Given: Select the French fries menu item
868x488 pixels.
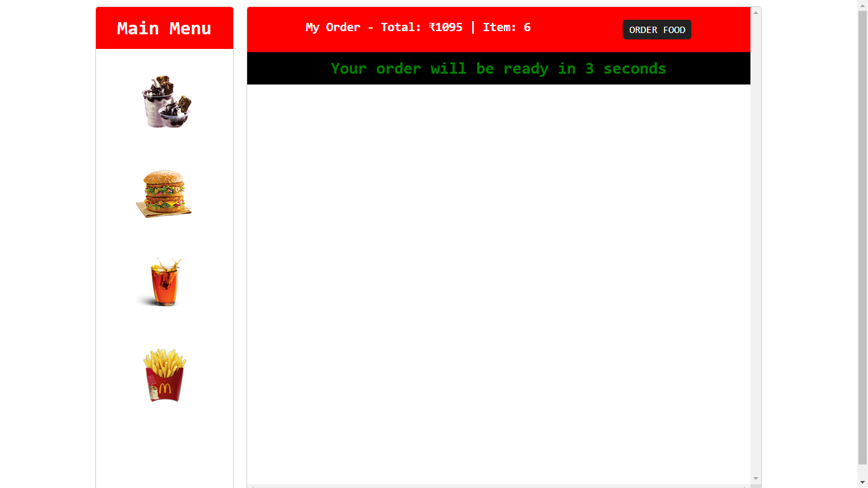Looking at the screenshot, I should 165,375.
